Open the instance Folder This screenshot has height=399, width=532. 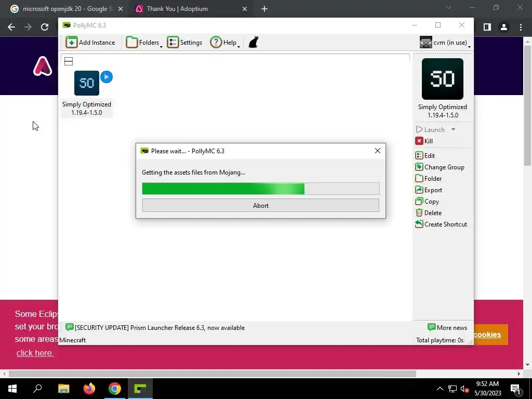(x=429, y=179)
